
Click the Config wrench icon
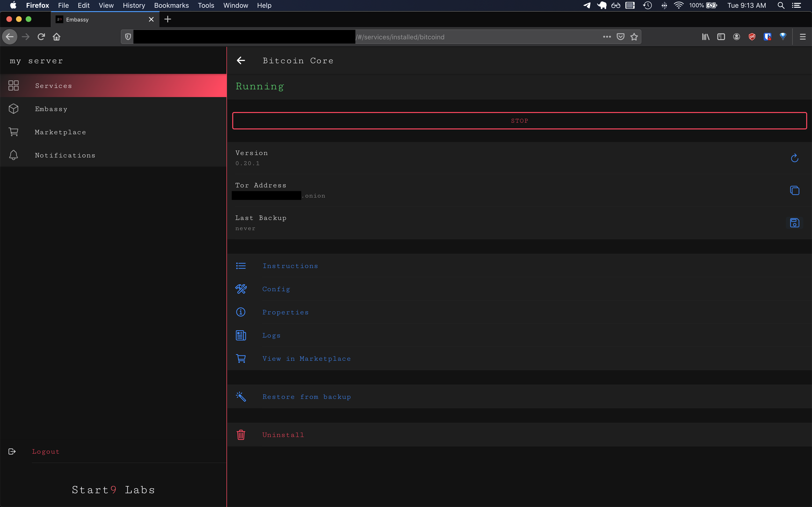point(241,289)
